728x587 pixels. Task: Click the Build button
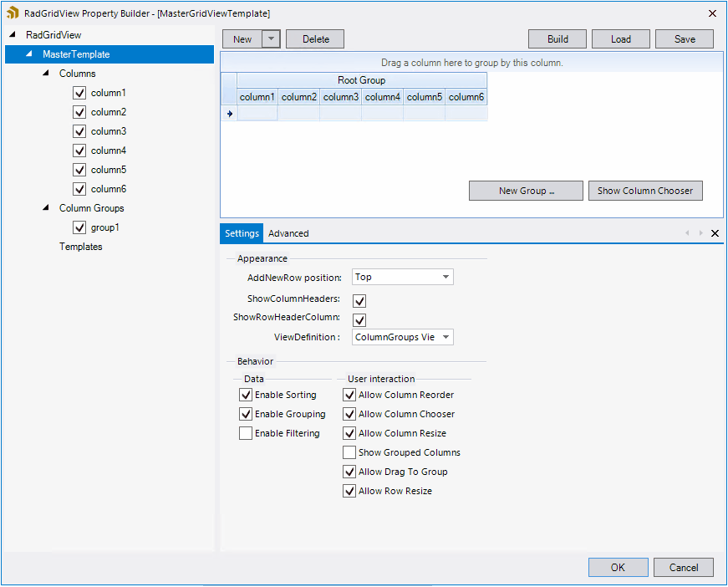(x=557, y=38)
